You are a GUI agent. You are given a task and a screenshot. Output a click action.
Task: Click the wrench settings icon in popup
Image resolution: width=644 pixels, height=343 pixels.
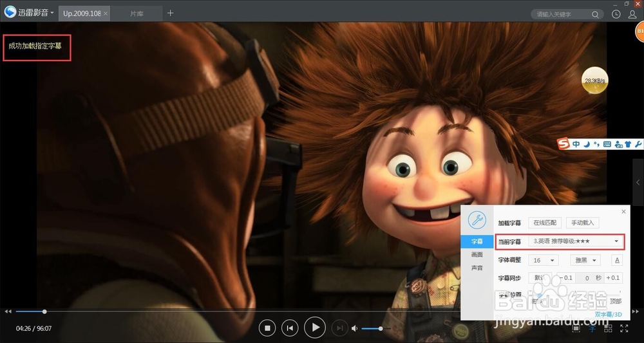point(477,220)
